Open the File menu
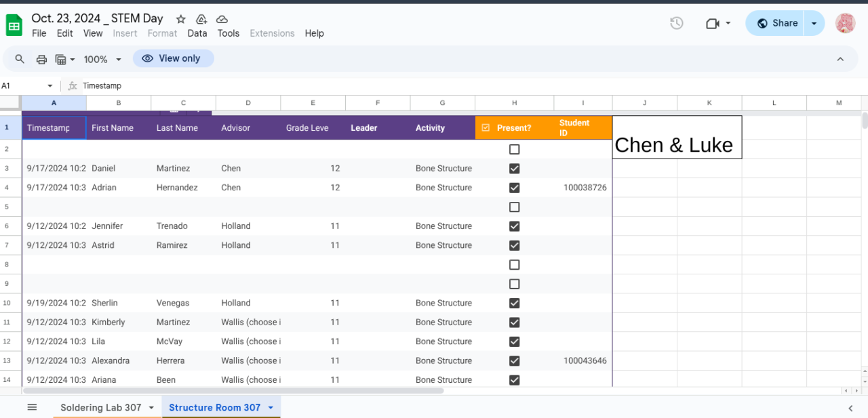868x418 pixels. point(39,33)
